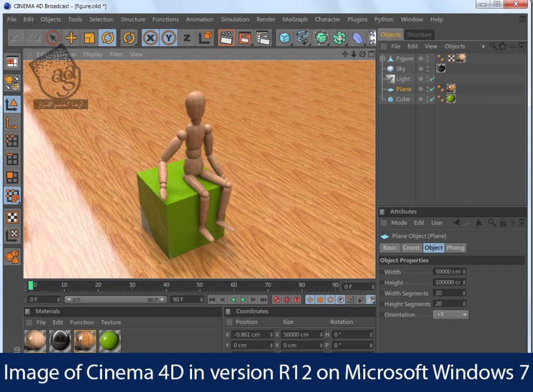Enable Model mode in left sidebar
533x392 pixels.
click(12, 104)
